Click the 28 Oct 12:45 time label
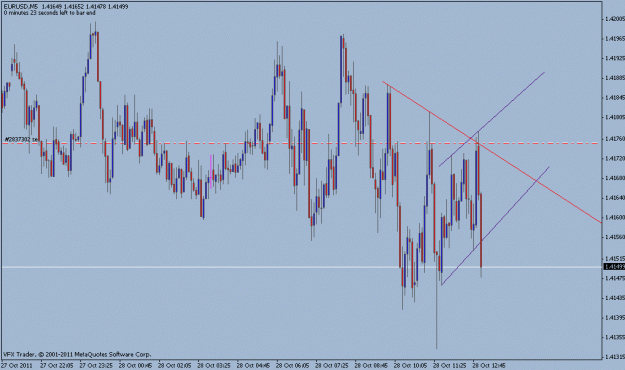The height and width of the screenshot is (370, 625). tap(489, 365)
